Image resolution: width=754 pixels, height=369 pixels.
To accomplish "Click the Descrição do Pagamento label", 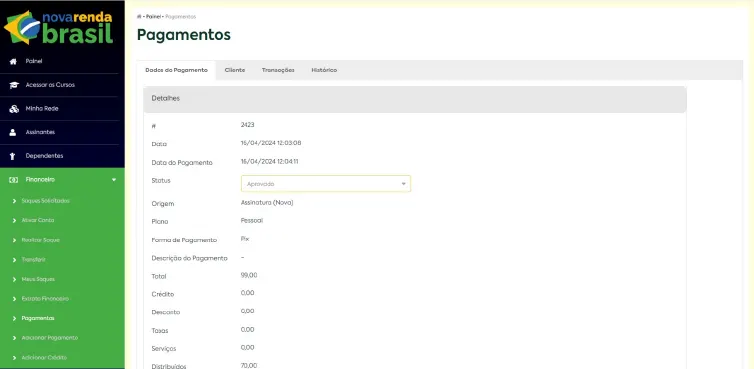I will point(189,258).
